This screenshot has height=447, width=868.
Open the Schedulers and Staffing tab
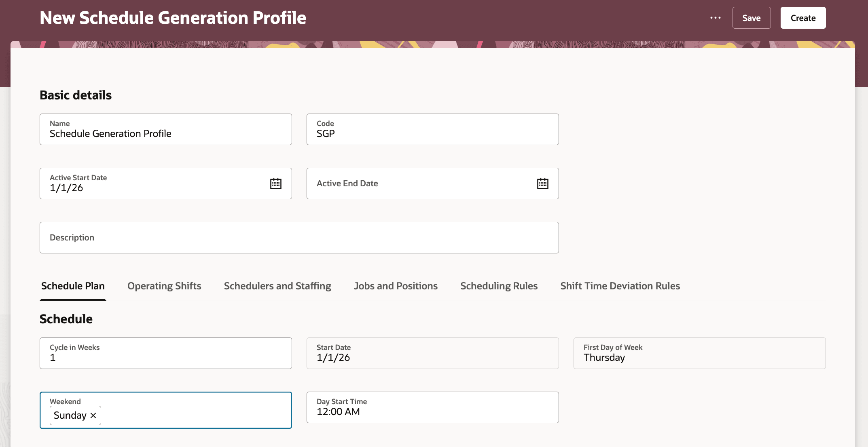point(277,286)
